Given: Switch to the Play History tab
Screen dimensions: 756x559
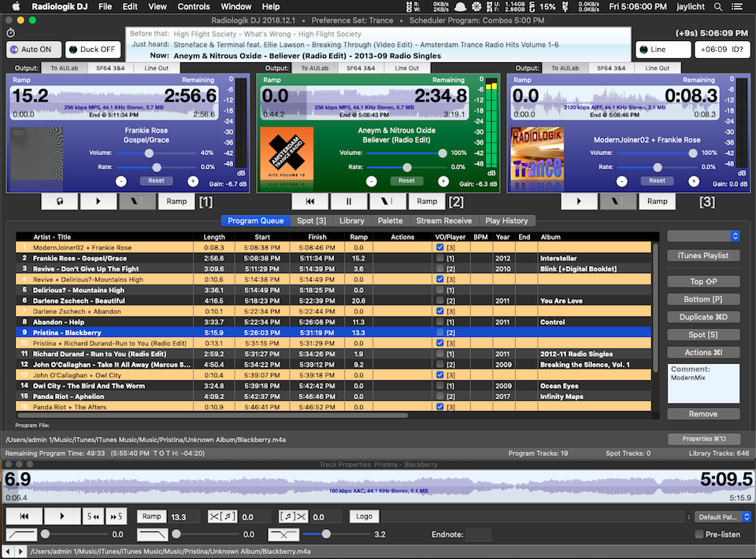Looking at the screenshot, I should [x=506, y=220].
